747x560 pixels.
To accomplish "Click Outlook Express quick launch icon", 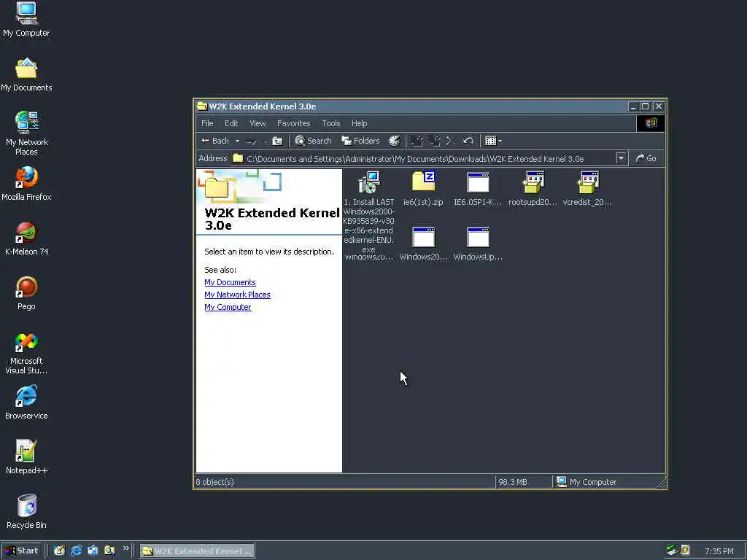I will 93,551.
